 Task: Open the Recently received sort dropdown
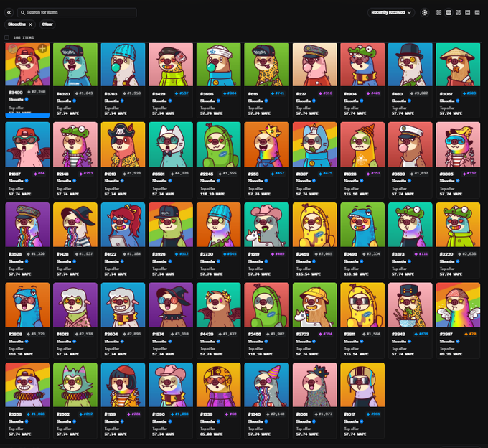tap(391, 12)
